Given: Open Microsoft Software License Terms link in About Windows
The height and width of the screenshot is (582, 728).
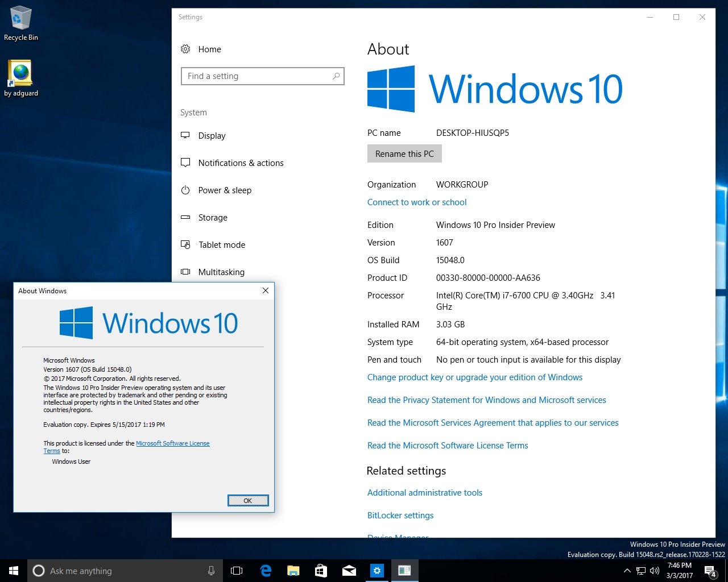Looking at the screenshot, I should tap(173, 443).
